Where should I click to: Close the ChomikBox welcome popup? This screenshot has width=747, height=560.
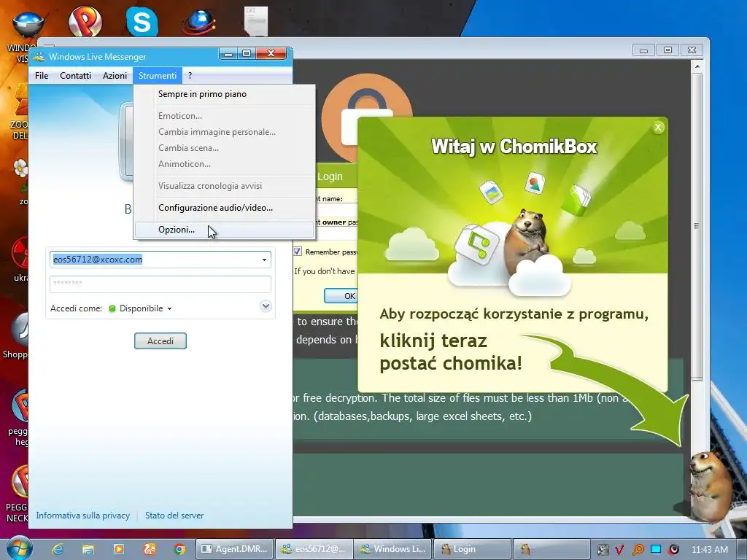pos(658,127)
